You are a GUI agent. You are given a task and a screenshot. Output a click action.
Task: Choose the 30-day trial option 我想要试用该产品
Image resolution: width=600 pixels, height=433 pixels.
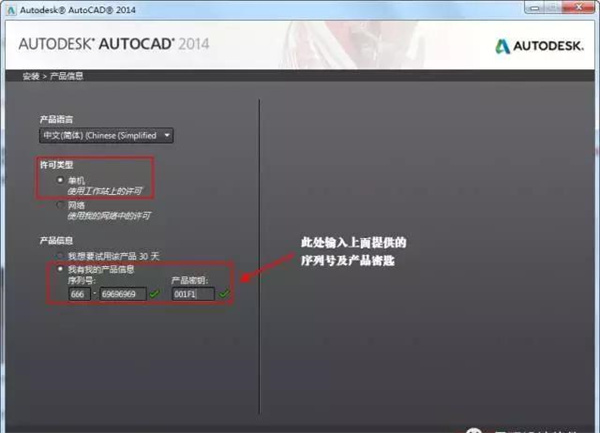tap(60, 256)
